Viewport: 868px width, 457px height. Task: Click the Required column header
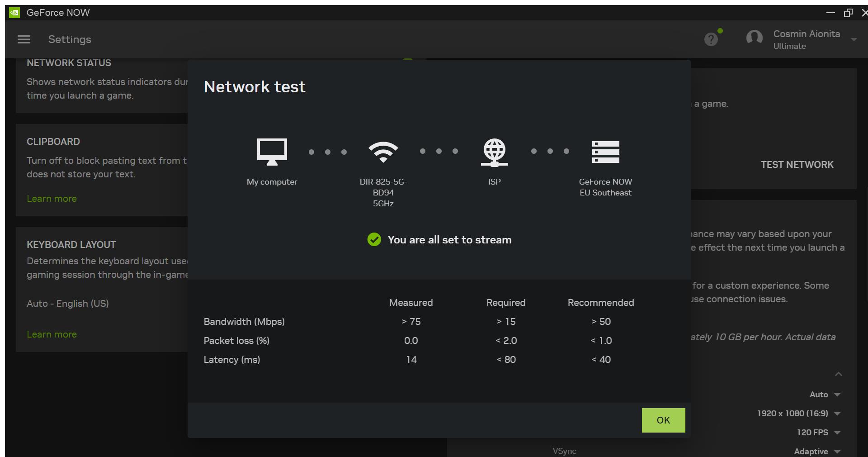point(506,303)
